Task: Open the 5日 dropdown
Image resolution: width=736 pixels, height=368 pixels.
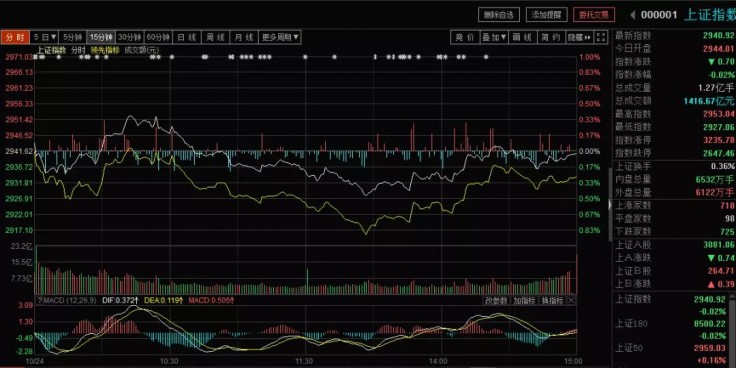Action: click(45, 37)
